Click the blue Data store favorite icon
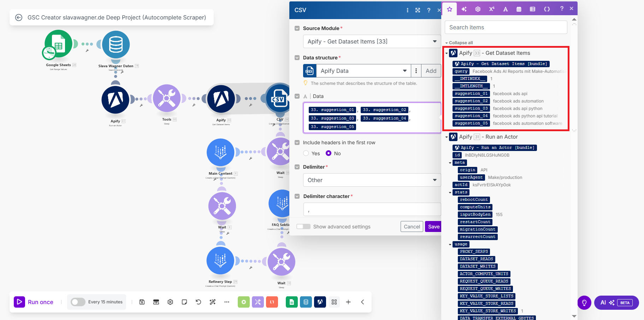Image resolution: width=644 pixels, height=320 pixels. click(x=306, y=302)
